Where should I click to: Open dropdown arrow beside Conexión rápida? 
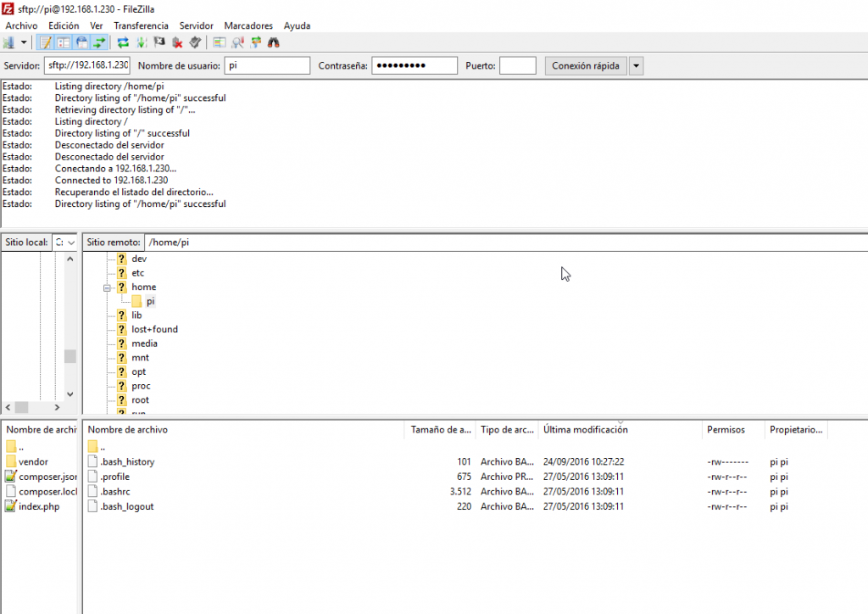tap(636, 65)
